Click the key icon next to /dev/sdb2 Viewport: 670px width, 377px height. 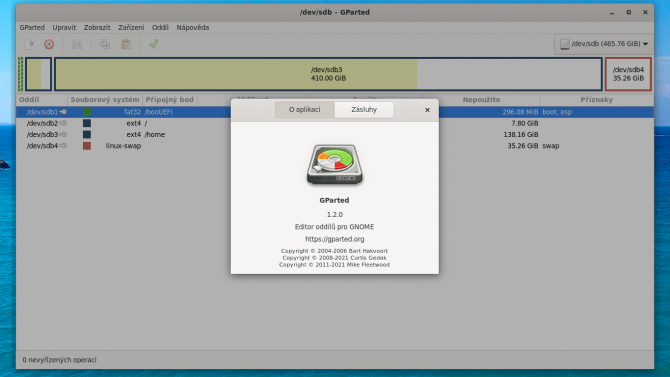(x=63, y=123)
